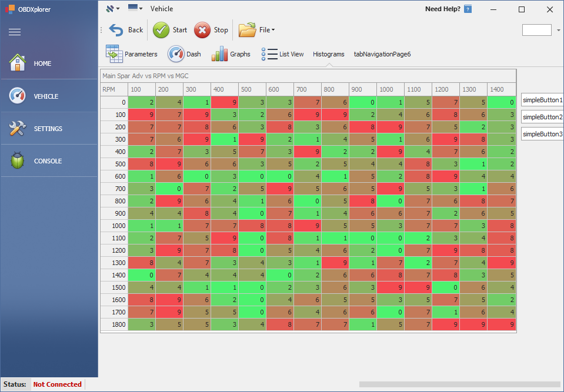
Task: Click the red Stop cross icon
Action: [x=202, y=30]
